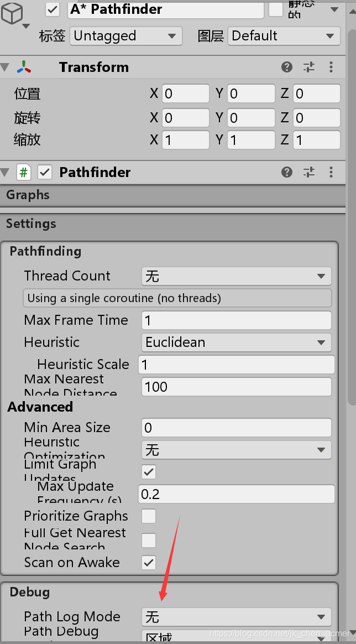Open the Untagged tag dropdown
This screenshot has height=644, width=356.
(x=125, y=35)
